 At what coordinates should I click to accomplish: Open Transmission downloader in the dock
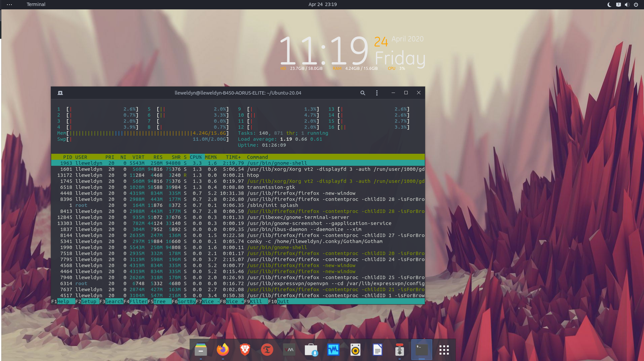(399, 350)
